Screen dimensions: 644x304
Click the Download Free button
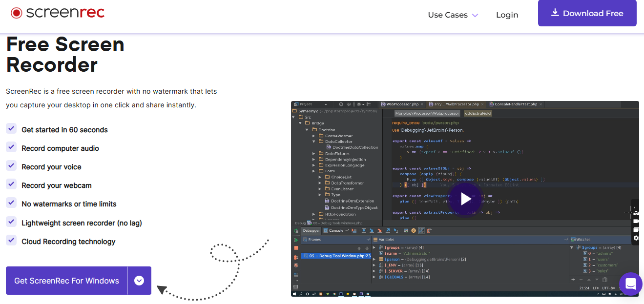(587, 13)
